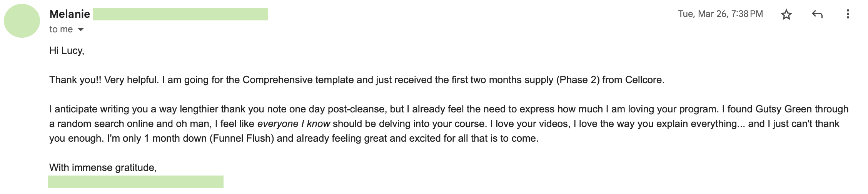Click the Tue, Mar 26 timestamp
Screen dimensions: 868x194
[x=720, y=14]
